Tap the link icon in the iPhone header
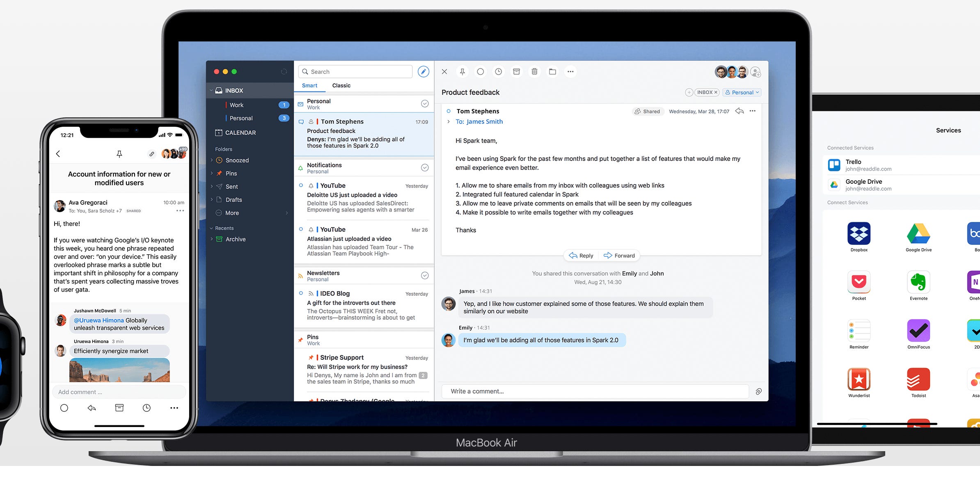 click(152, 154)
